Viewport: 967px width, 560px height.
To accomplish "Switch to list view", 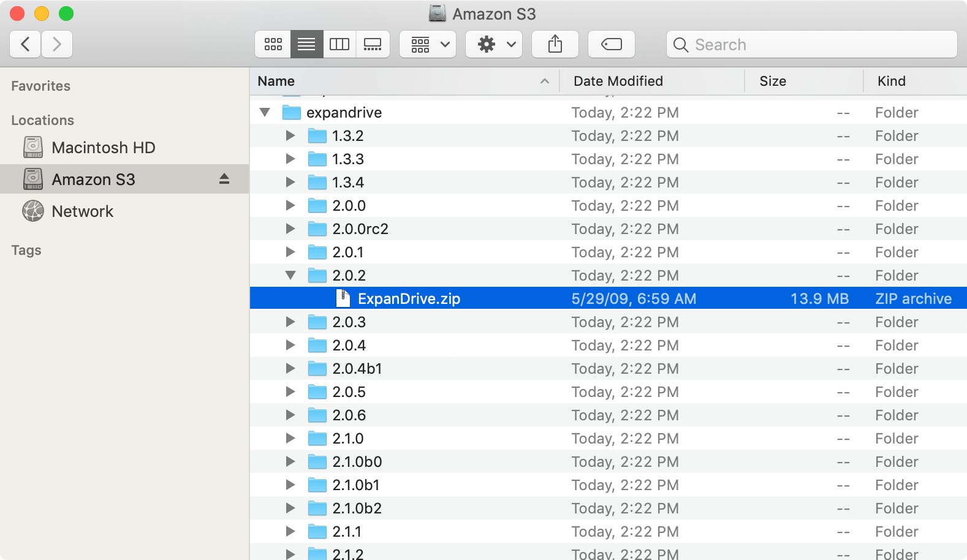I will (x=306, y=44).
